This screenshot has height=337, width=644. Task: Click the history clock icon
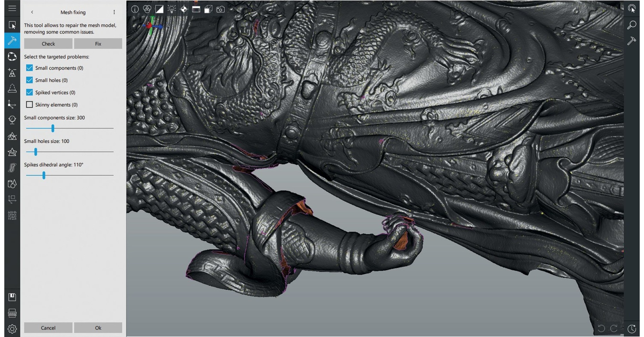[632, 328]
